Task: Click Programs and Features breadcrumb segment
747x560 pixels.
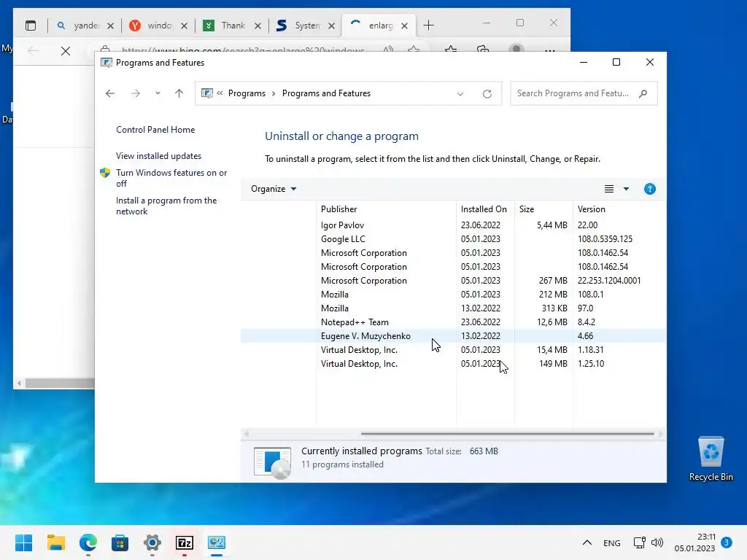Action: tap(326, 93)
